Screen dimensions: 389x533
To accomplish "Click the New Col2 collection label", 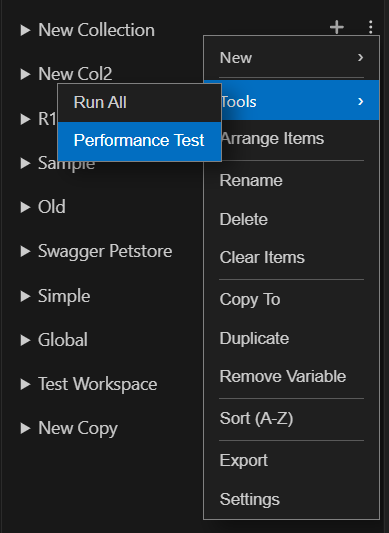I will (x=75, y=74).
